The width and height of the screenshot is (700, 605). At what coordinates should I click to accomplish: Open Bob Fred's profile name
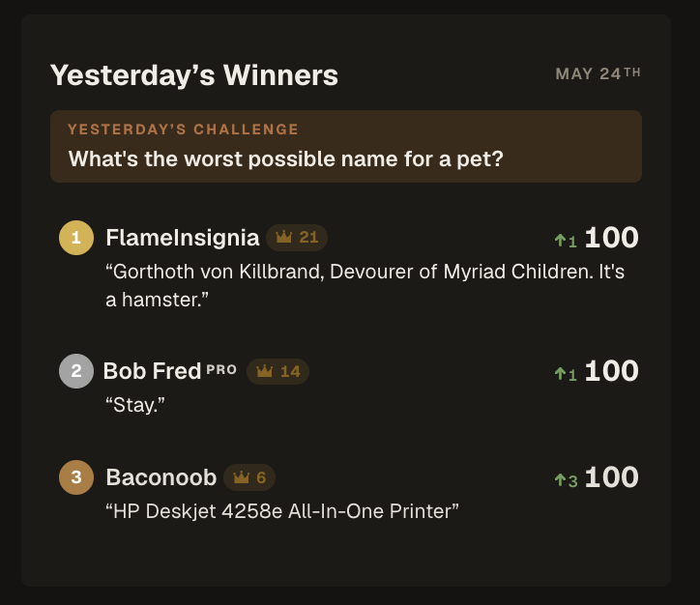[x=152, y=371]
